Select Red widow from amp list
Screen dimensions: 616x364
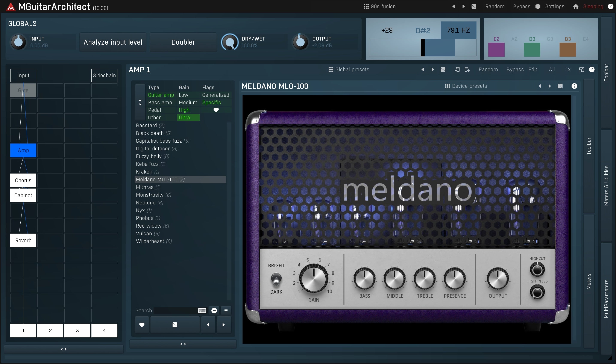tap(149, 226)
